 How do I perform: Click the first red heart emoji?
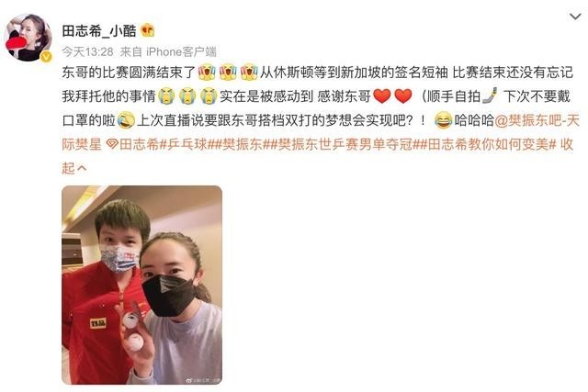click(x=382, y=96)
